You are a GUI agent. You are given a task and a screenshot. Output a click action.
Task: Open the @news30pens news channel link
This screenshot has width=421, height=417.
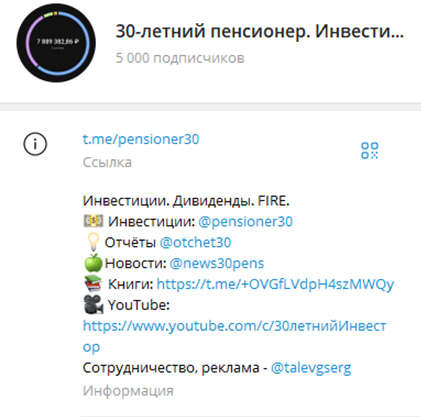(217, 263)
